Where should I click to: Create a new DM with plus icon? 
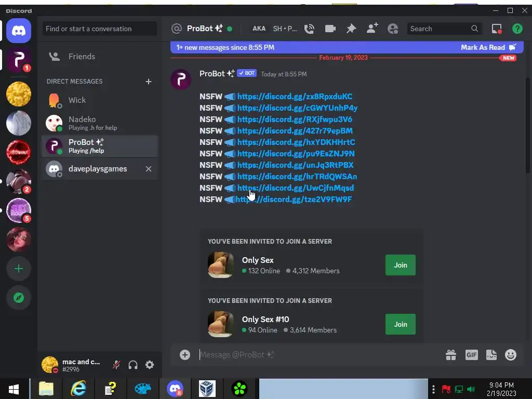[x=148, y=82]
